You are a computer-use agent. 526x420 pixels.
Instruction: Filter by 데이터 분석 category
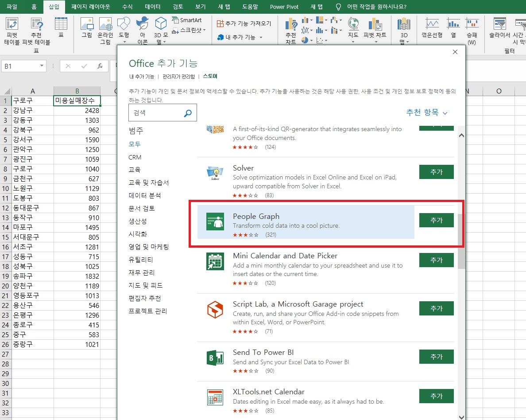click(145, 195)
